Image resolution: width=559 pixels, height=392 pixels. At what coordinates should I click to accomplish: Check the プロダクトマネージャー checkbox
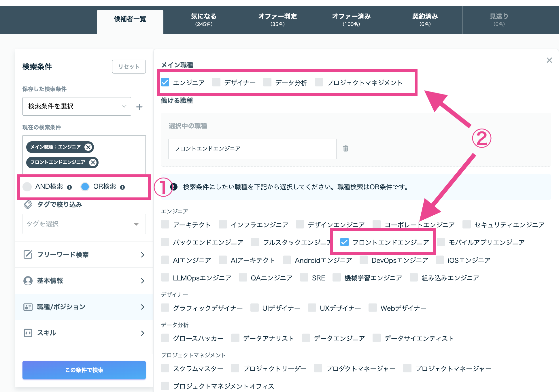pyautogui.click(x=318, y=368)
